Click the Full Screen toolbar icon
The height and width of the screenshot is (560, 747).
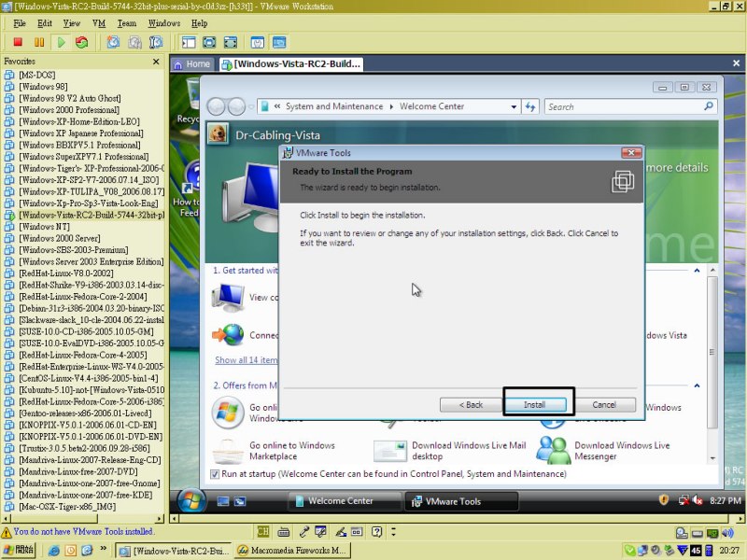(230, 42)
